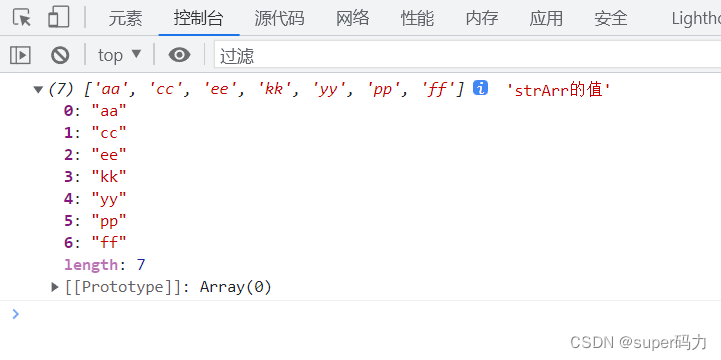Viewport: 721px width, 360px height.
Task: Toggle the device toolbar icon
Action: 58,17
